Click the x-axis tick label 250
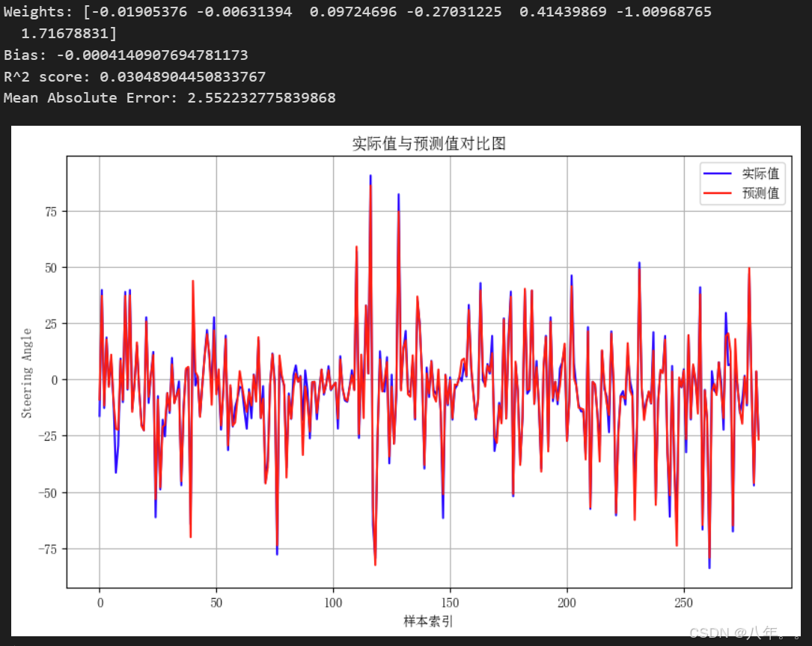This screenshot has width=812, height=646. [x=683, y=603]
